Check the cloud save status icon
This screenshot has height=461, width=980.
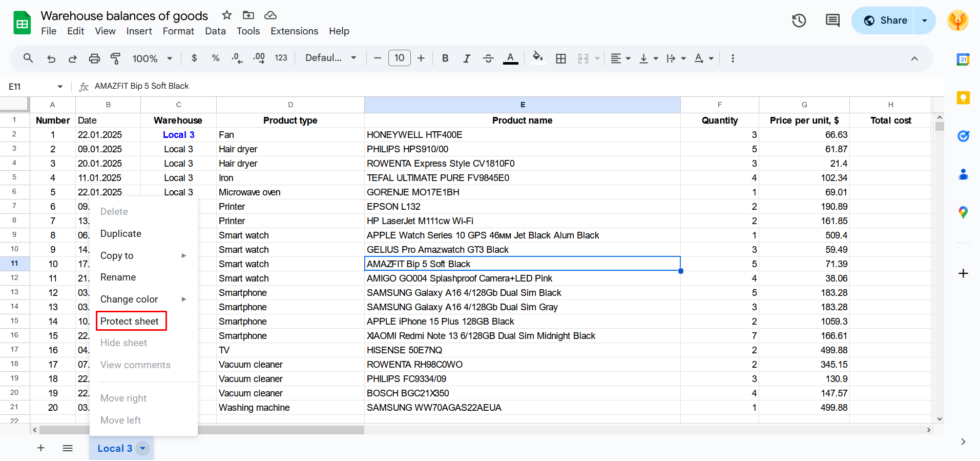coord(270,15)
